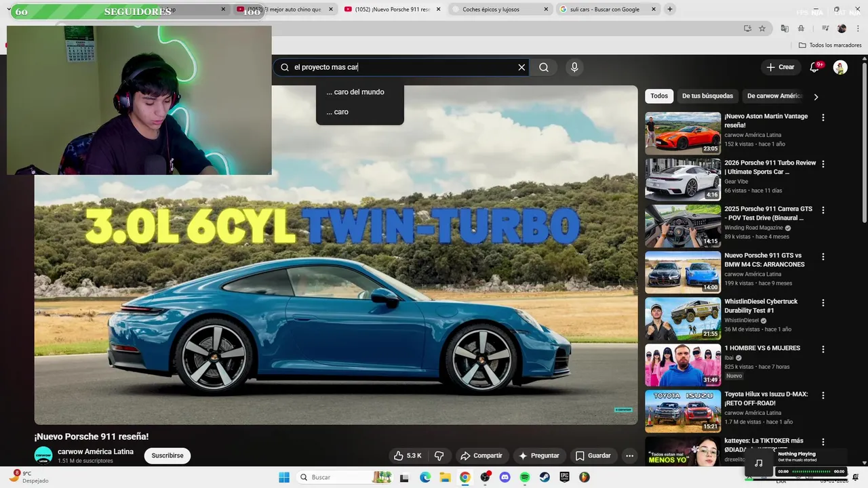Dislike the Porsche 911 video
Viewport: 868px width, 488px height.
point(439,455)
